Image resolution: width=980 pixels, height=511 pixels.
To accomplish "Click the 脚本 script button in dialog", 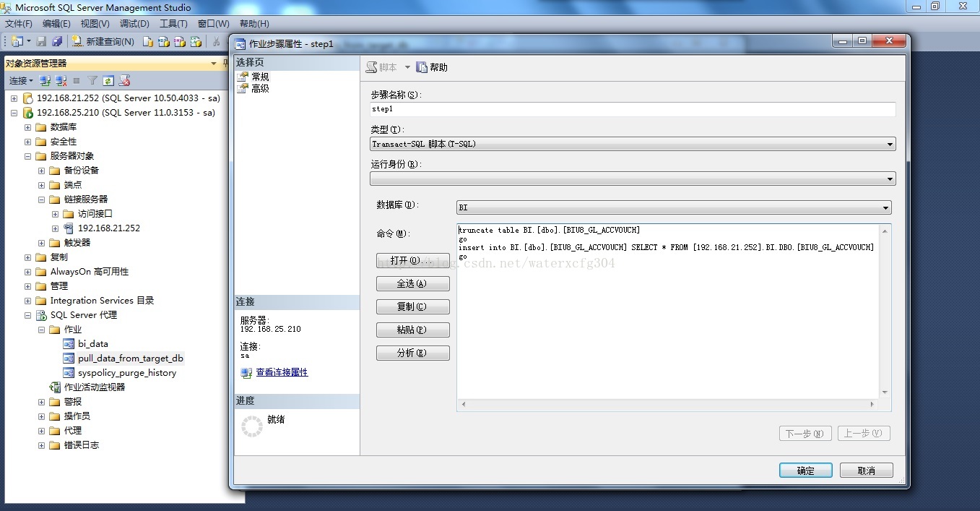I will pyautogui.click(x=381, y=67).
